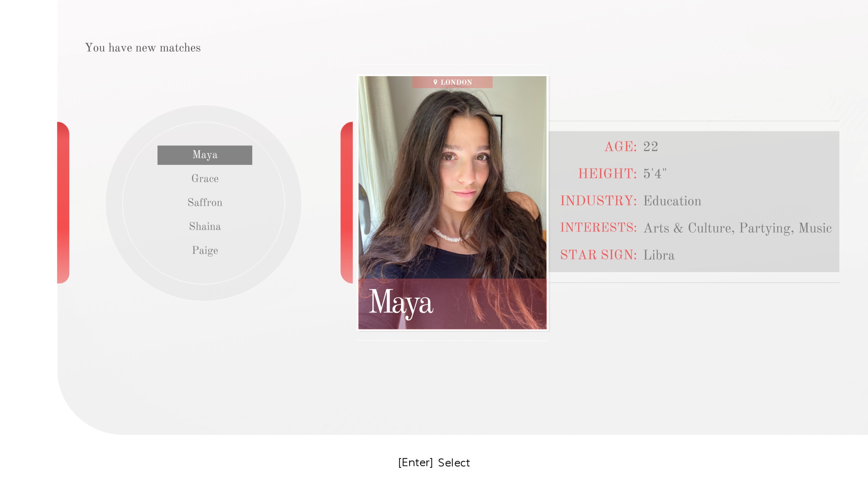Click the INDUSTRY label

pyautogui.click(x=598, y=201)
